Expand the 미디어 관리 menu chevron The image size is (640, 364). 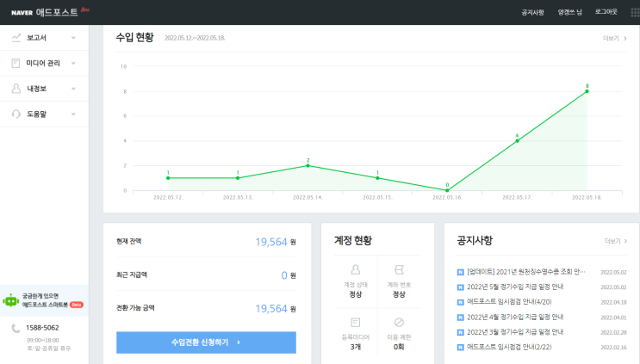73,63
